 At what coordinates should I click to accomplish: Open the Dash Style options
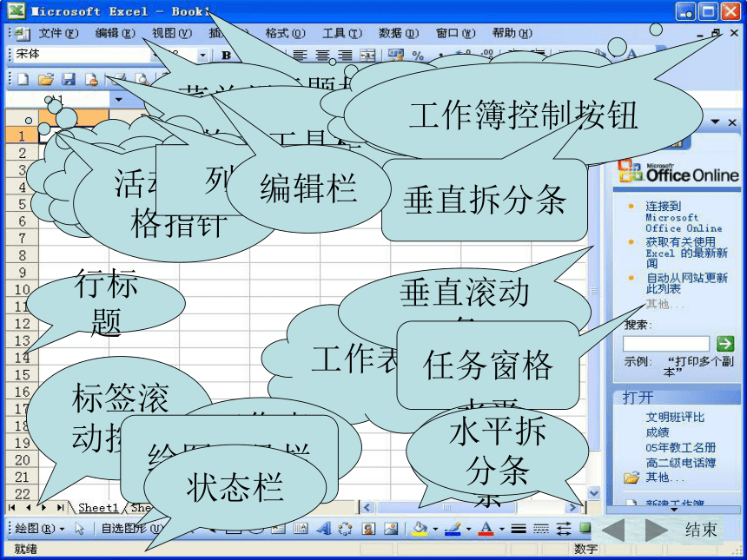coord(541,528)
